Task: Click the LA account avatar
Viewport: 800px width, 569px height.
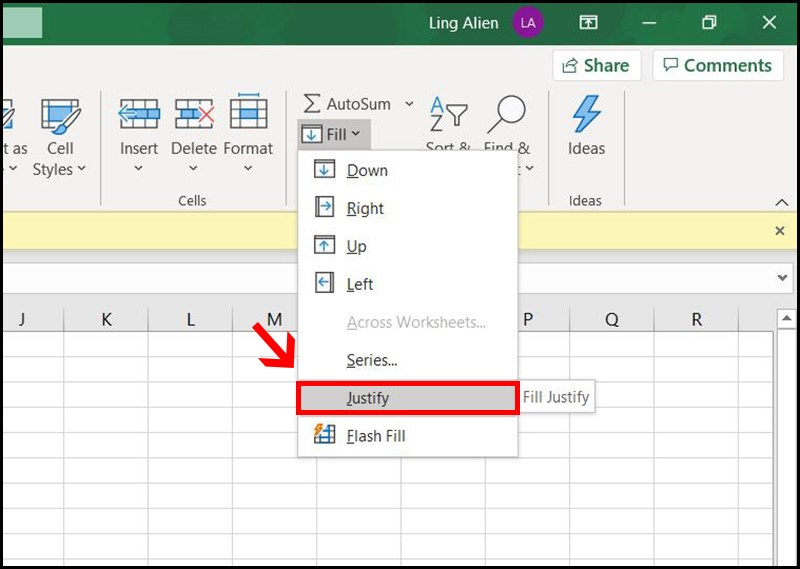Action: 528,23
